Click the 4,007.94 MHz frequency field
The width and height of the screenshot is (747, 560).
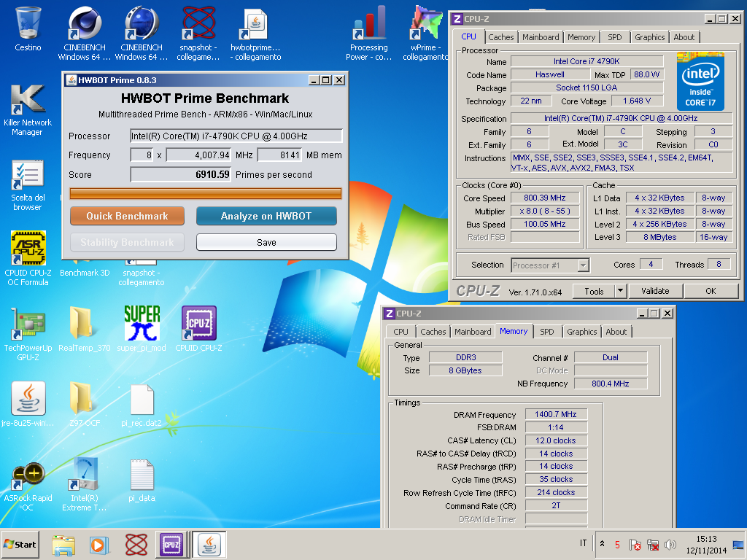coord(198,155)
